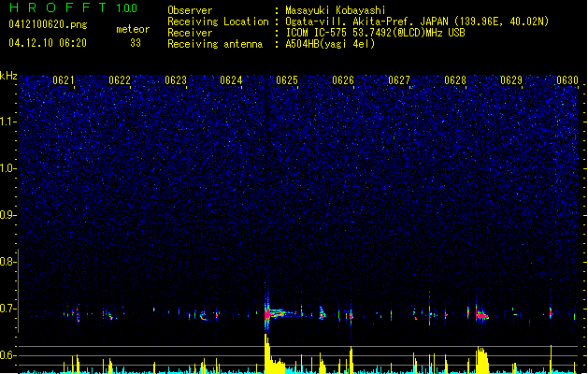The height and width of the screenshot is (374, 588).
Task: Click the HROFFT 1.0.0 title text
Action: (74, 7)
